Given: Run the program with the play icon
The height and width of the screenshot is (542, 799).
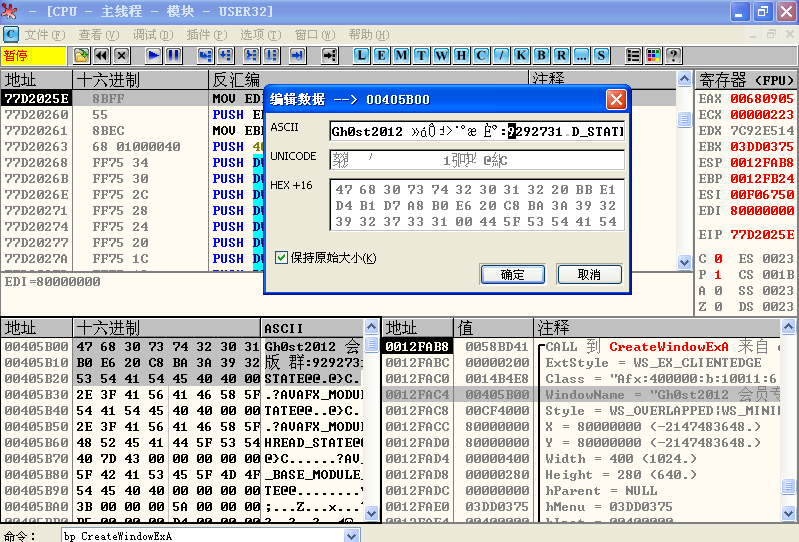Looking at the screenshot, I should (153, 55).
